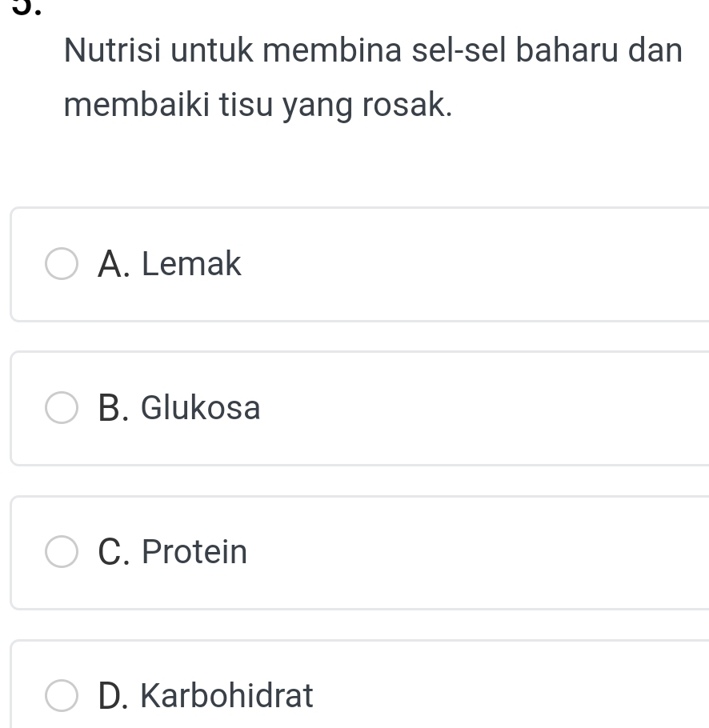The height and width of the screenshot is (728, 709).
Task: Pick the Karbohidrat radio button
Action: point(62,696)
